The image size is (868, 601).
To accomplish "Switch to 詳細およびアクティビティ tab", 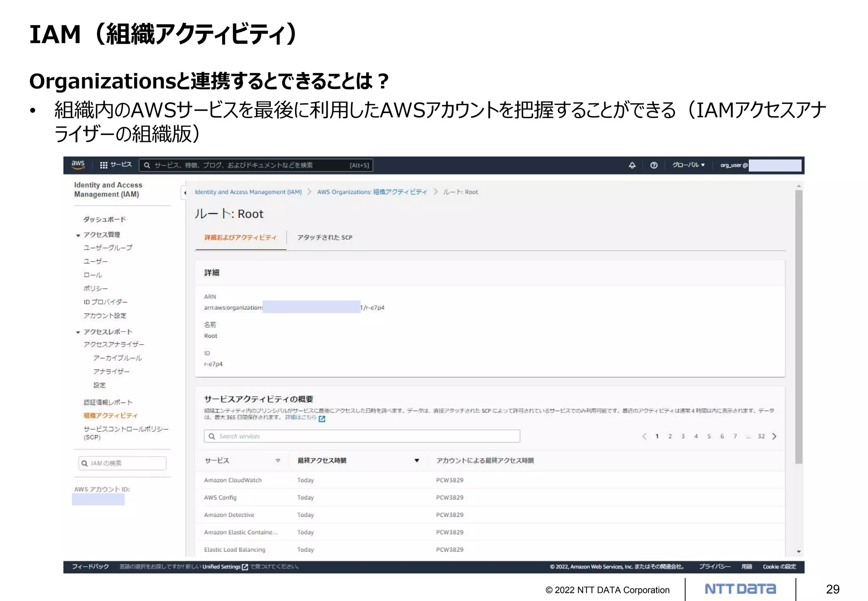I will pyautogui.click(x=240, y=237).
